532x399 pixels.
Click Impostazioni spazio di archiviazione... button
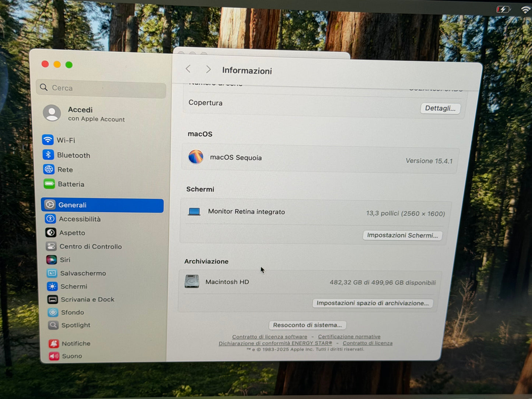tap(373, 303)
